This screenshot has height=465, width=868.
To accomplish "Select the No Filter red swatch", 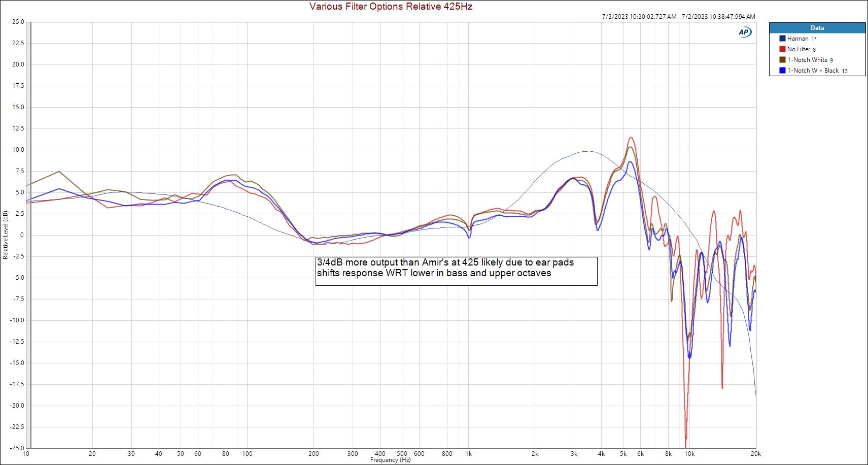I will point(782,49).
